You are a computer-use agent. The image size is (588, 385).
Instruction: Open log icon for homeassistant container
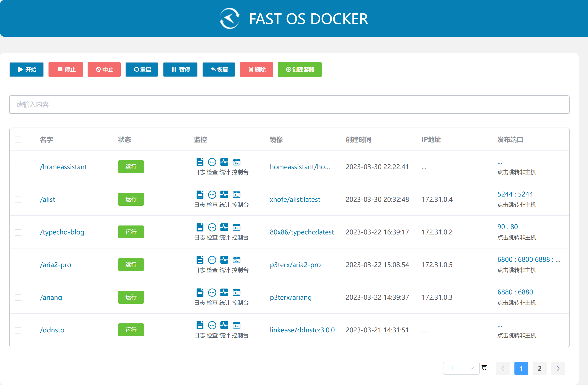[x=200, y=162]
